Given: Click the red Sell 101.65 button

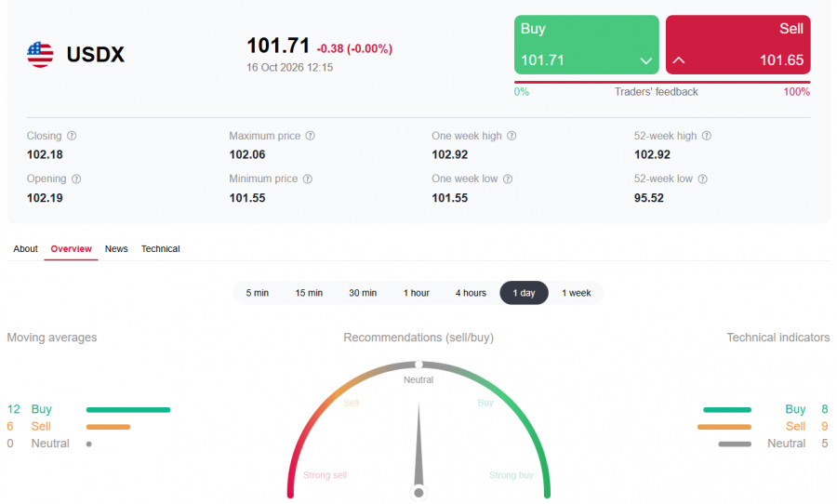Looking at the screenshot, I should pos(738,45).
